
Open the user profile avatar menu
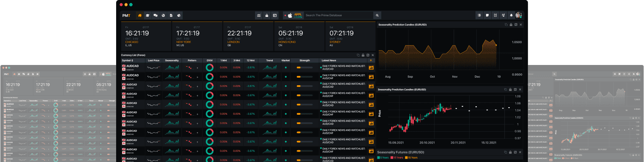coord(519,15)
